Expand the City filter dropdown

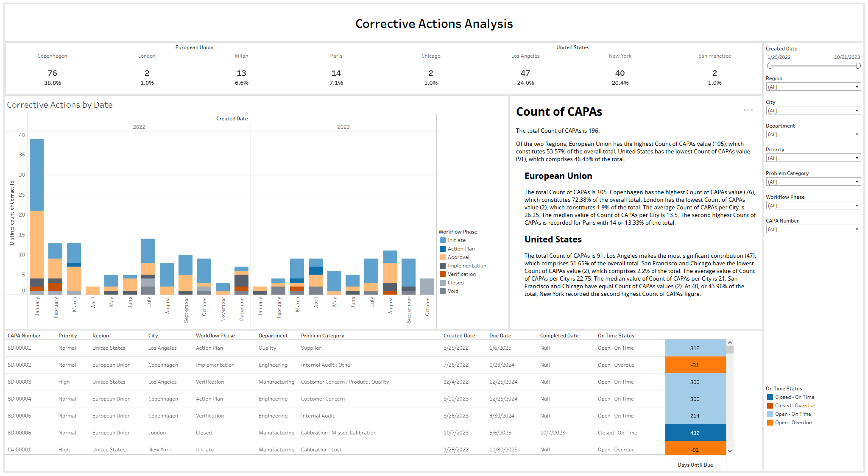tap(813, 111)
